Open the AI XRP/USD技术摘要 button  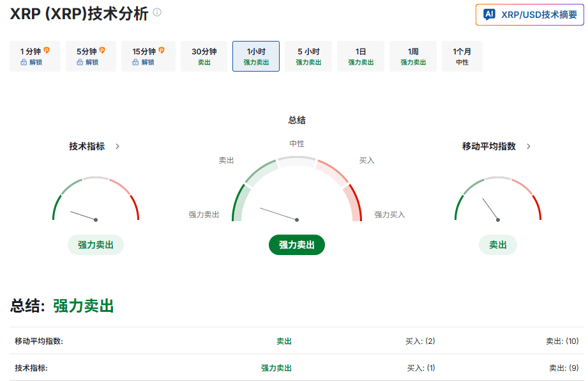coord(529,15)
